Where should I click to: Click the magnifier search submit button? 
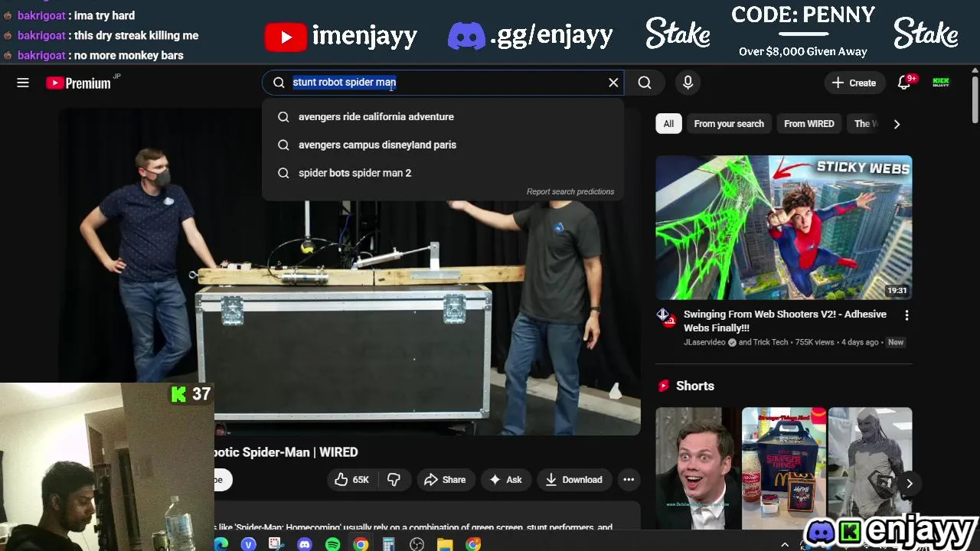[x=645, y=83]
